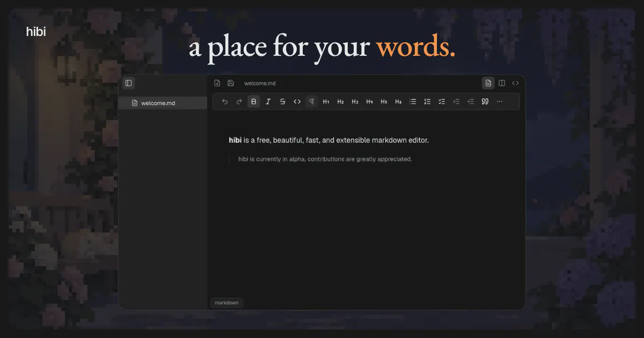
Task: Click the document icon beside welcome.md in sidebar
Action: point(135,103)
